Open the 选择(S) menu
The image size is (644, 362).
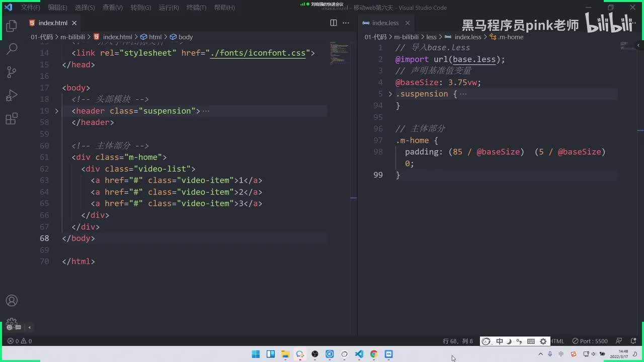pyautogui.click(x=85, y=8)
